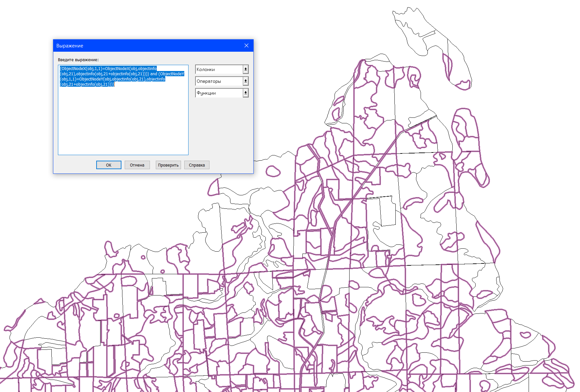Cancel the dialog with Отмена
This screenshot has width=580, height=392.
(x=137, y=165)
